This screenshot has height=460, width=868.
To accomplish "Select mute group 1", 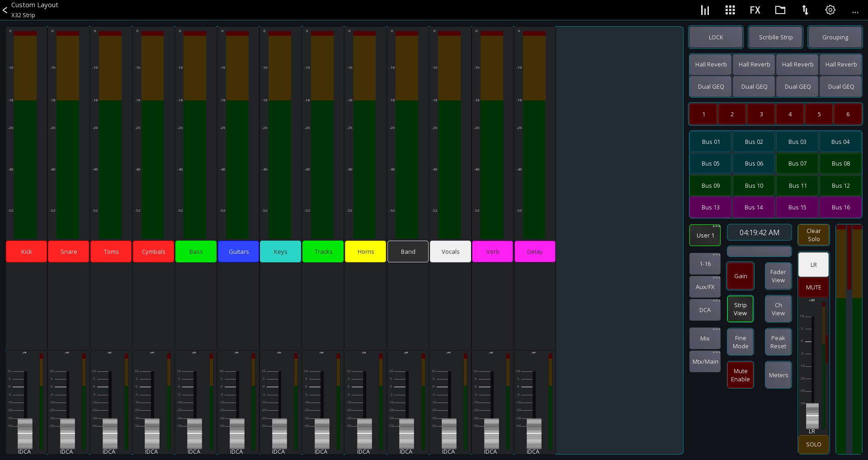I will pos(703,114).
